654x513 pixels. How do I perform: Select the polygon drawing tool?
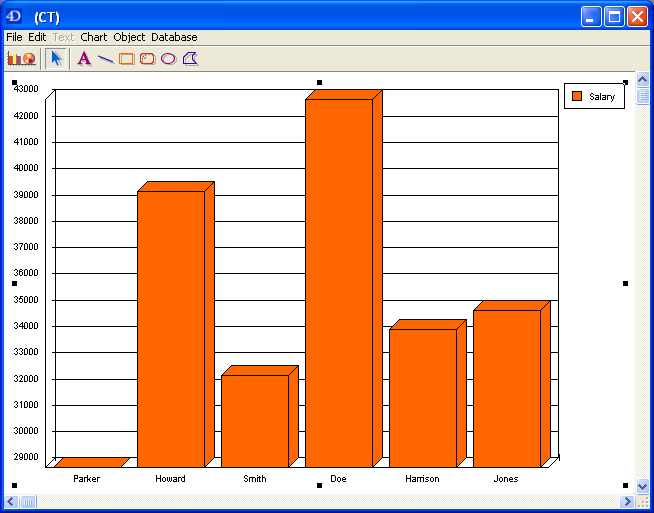(x=190, y=58)
